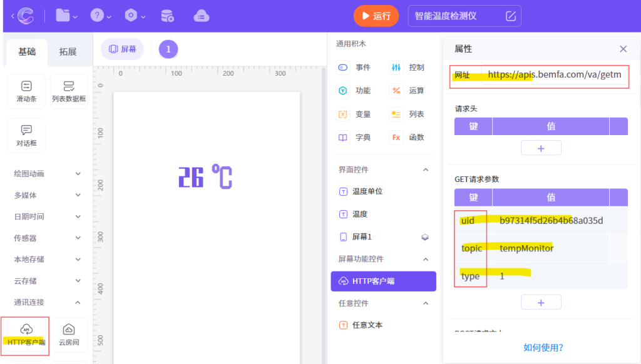Select screen number 1 circle
The image size is (641, 364).
point(168,49)
